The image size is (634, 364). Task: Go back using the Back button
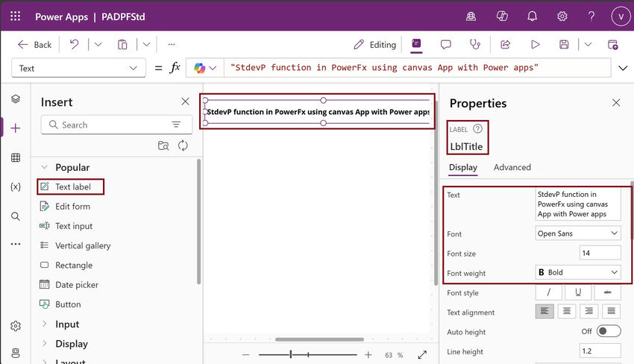pos(35,45)
